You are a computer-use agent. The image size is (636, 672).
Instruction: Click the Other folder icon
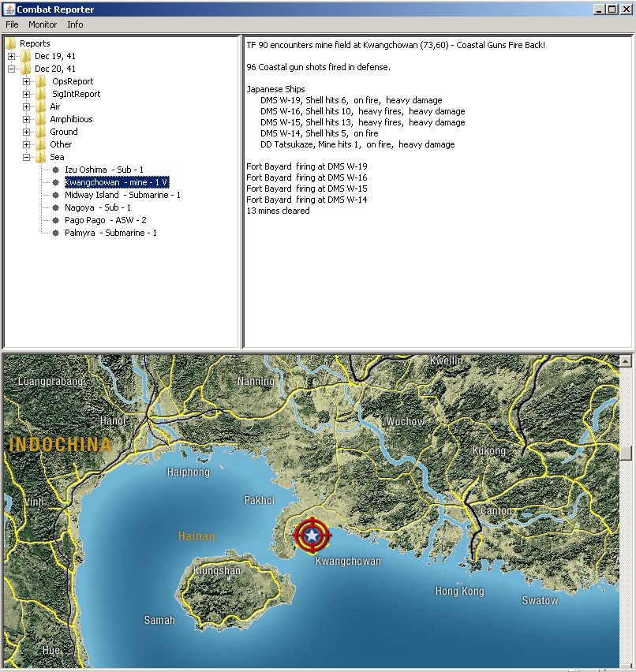tap(41, 144)
